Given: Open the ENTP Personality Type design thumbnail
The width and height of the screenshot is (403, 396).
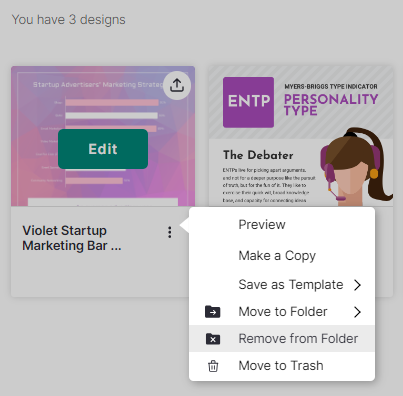Looking at the screenshot, I should [x=301, y=136].
